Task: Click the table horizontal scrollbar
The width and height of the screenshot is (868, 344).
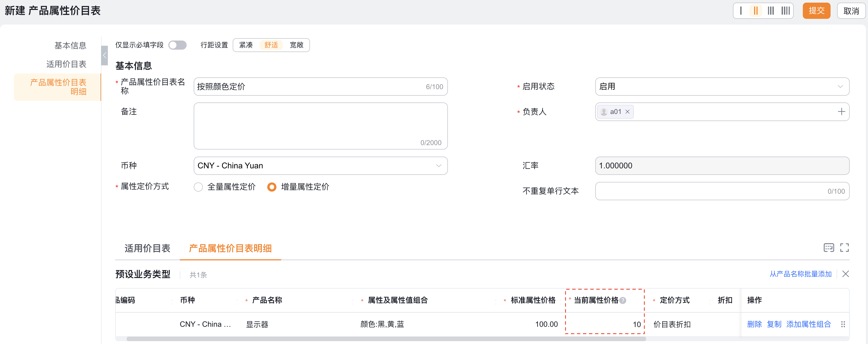Action: (x=386, y=339)
